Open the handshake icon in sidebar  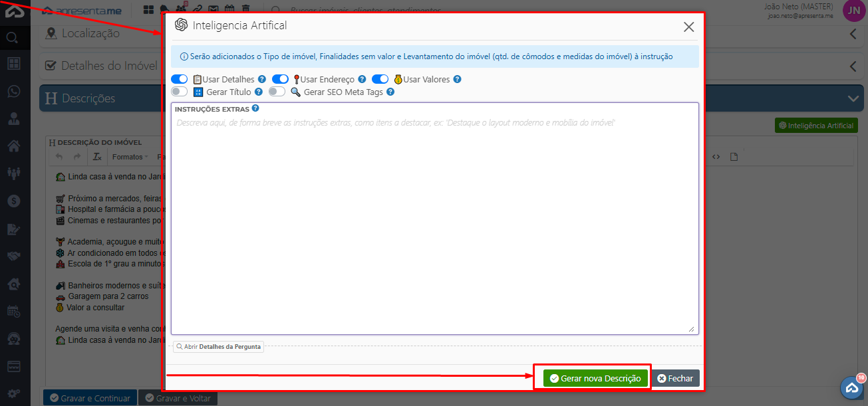tap(13, 256)
